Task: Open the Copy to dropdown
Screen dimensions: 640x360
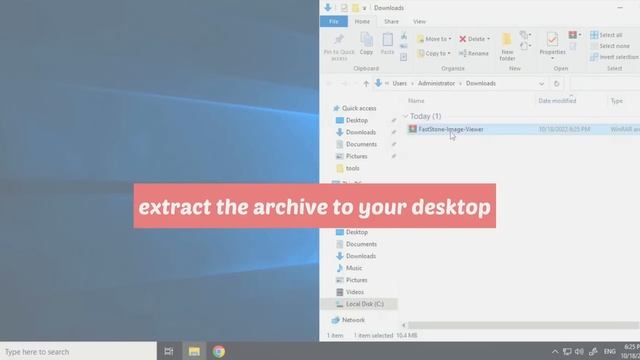Action: pos(433,53)
